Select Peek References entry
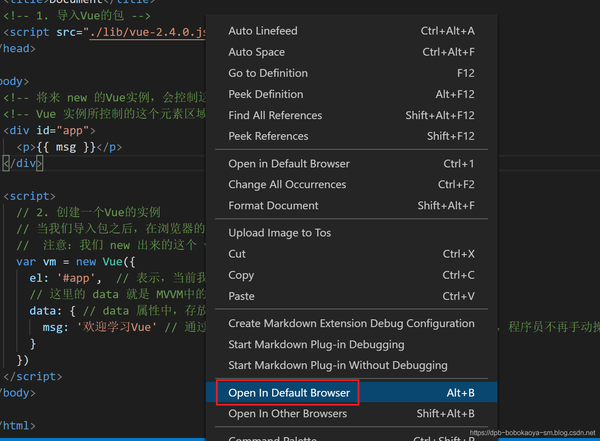The width and height of the screenshot is (600, 441). (x=351, y=136)
